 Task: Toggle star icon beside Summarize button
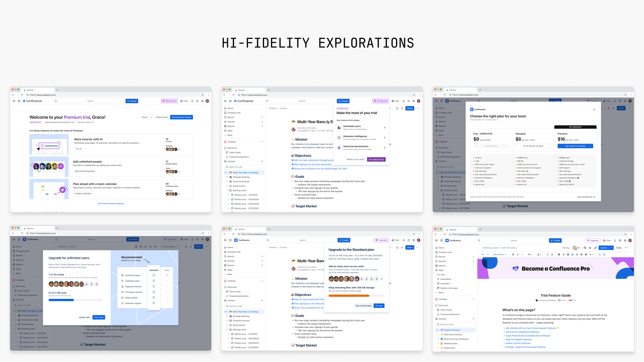click(150, 247)
